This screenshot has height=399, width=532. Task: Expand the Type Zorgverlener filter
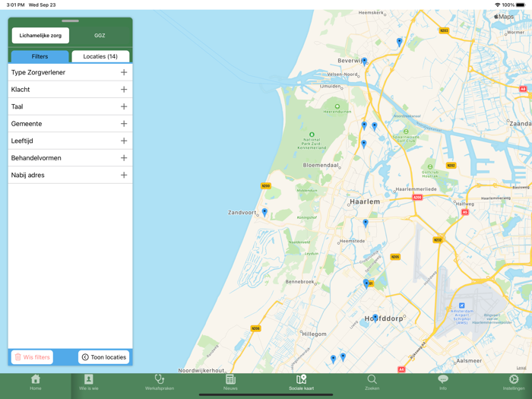(70, 72)
